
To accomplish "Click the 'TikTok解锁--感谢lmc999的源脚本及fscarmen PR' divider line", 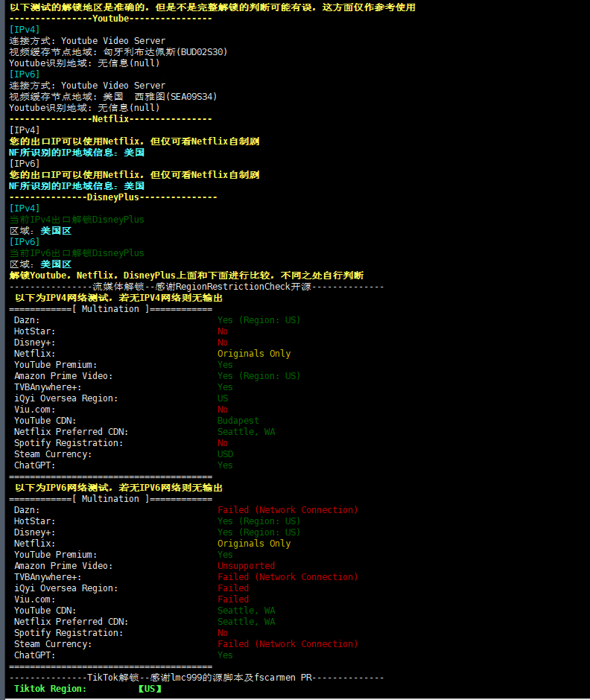I will point(197,677).
